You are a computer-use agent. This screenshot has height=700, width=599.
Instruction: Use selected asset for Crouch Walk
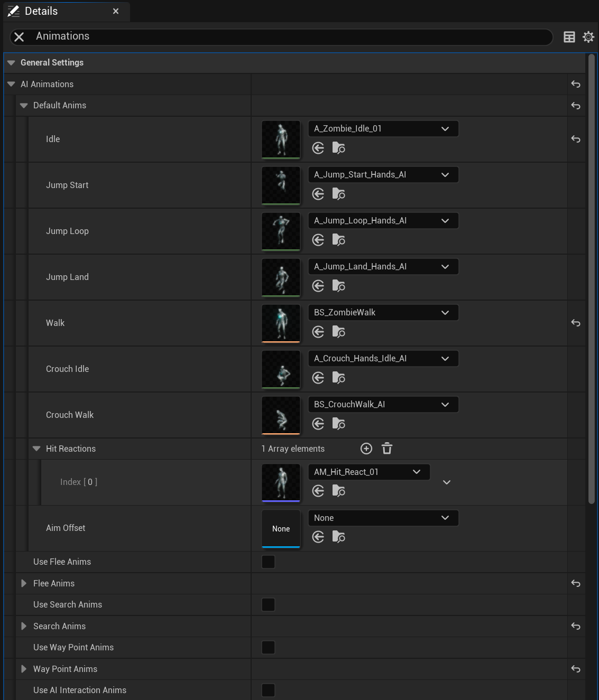pos(318,424)
